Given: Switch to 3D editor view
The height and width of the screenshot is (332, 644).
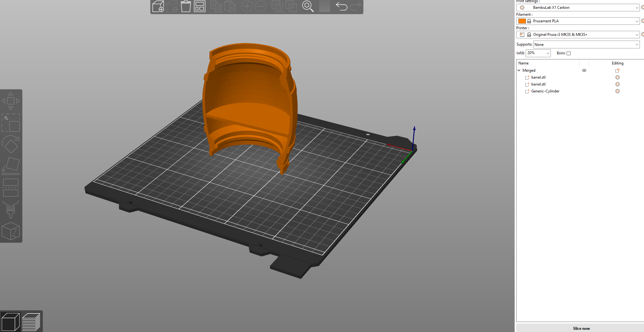Looking at the screenshot, I should coord(10,322).
